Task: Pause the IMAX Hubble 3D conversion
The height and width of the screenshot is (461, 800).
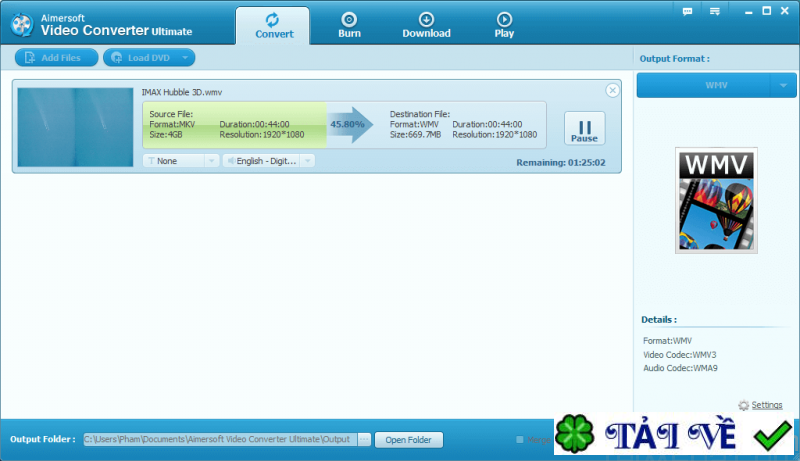Action: 584,129
